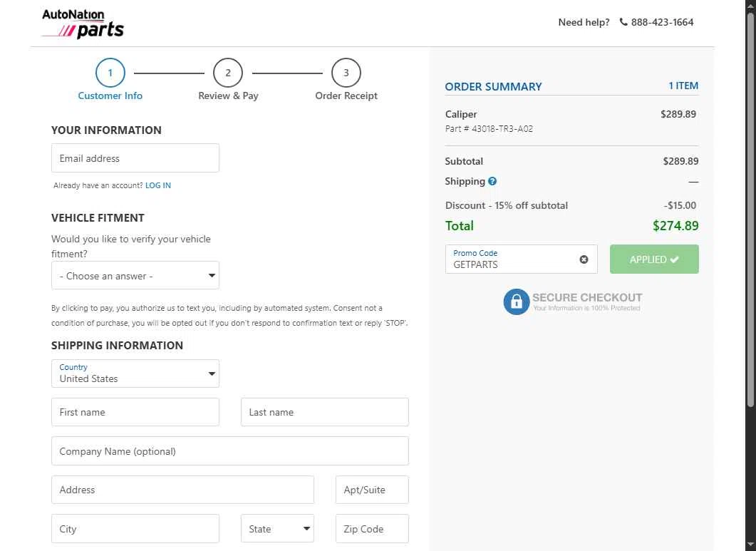The width and height of the screenshot is (756, 551).
Task: Click the 'Need help?' text
Action: pyautogui.click(x=584, y=22)
